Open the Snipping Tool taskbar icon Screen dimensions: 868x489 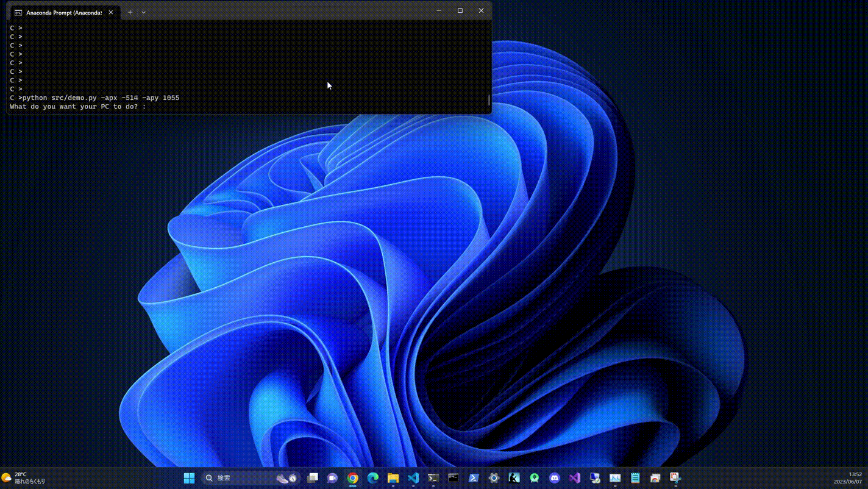(x=675, y=478)
